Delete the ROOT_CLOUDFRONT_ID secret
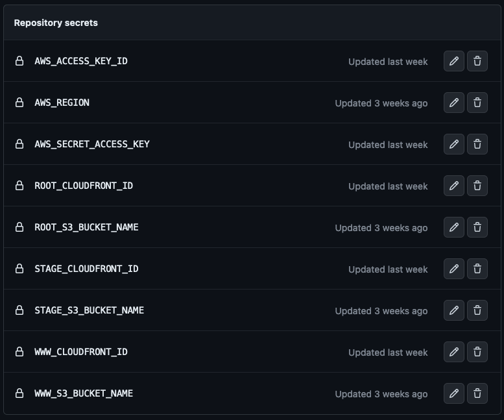504x420 pixels. tap(477, 186)
